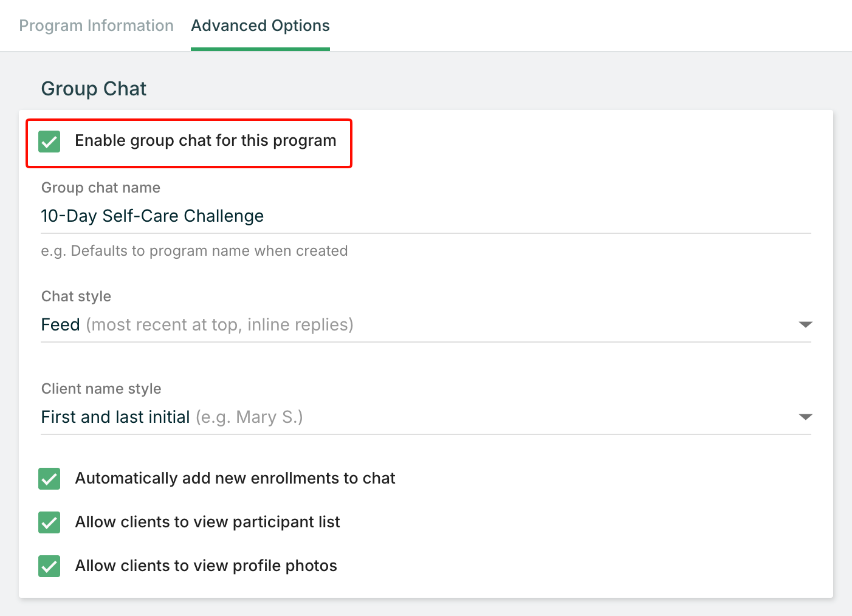The image size is (852, 616).
Task: Click into the Group chat name field
Action: point(425,216)
